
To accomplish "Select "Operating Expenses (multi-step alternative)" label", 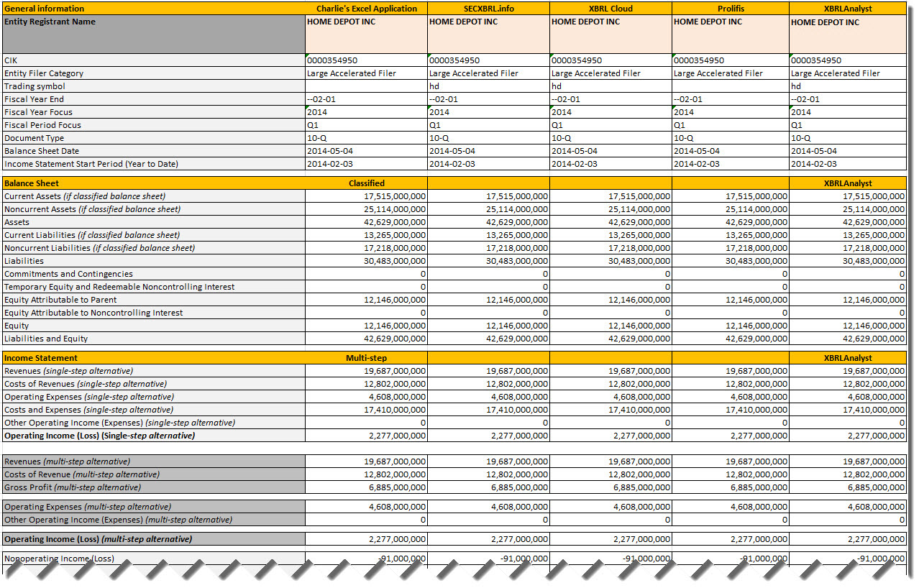I will point(154,507).
